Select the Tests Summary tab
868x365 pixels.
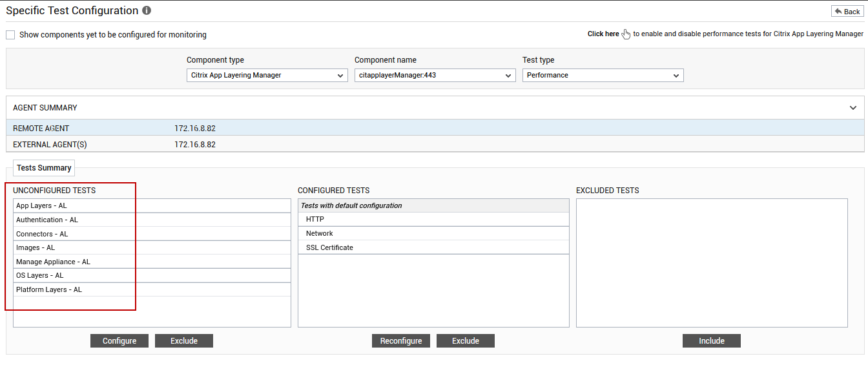tap(44, 168)
